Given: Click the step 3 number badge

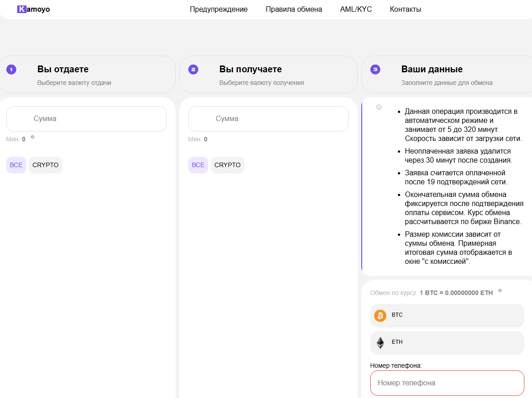Looking at the screenshot, I should click(x=375, y=70).
